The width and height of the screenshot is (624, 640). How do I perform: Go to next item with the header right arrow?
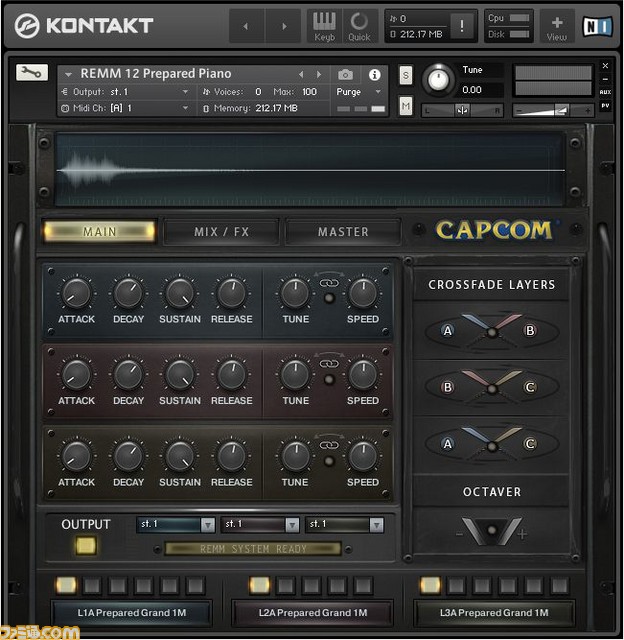click(284, 26)
